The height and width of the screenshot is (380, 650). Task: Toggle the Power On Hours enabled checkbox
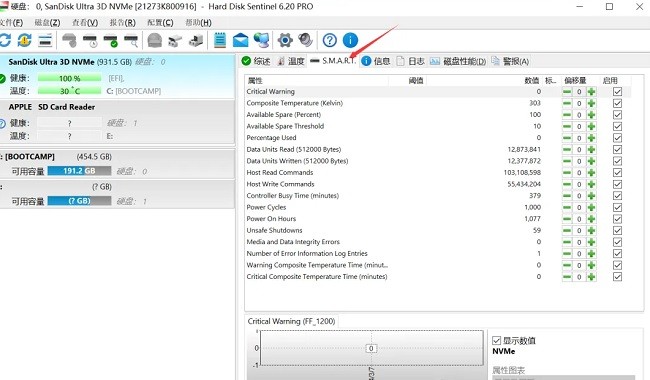pyautogui.click(x=617, y=219)
